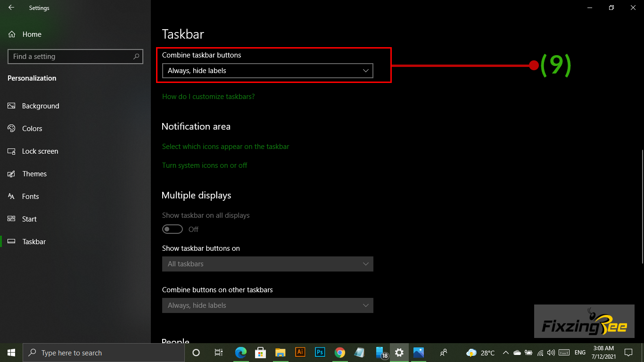Image resolution: width=644 pixels, height=362 pixels.
Task: Toggle Show taskbar on all displays switch
Action: 173,229
